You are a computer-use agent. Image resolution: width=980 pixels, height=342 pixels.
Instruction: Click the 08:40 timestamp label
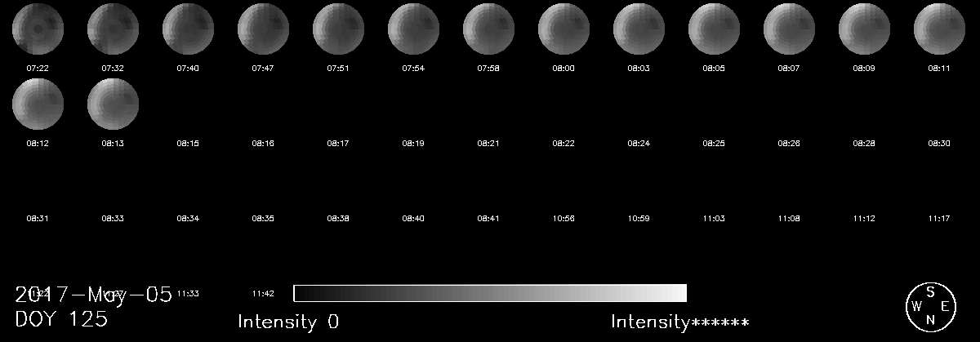click(x=413, y=219)
